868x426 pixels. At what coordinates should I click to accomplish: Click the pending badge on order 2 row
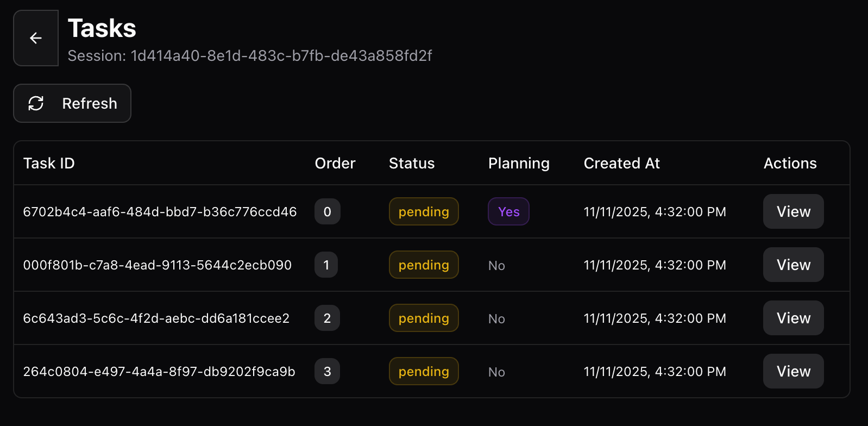coord(424,318)
